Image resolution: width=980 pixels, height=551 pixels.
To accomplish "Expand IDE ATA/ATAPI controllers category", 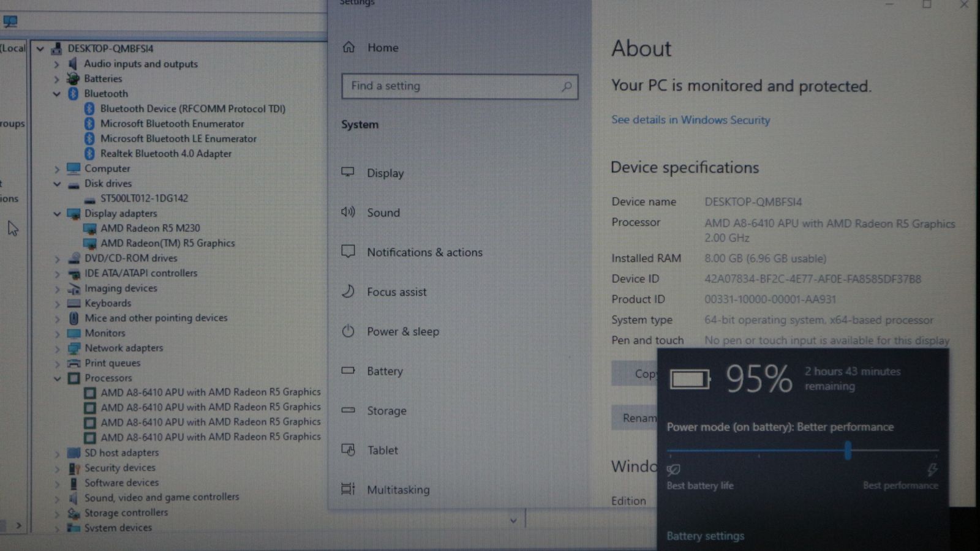I will coord(56,274).
